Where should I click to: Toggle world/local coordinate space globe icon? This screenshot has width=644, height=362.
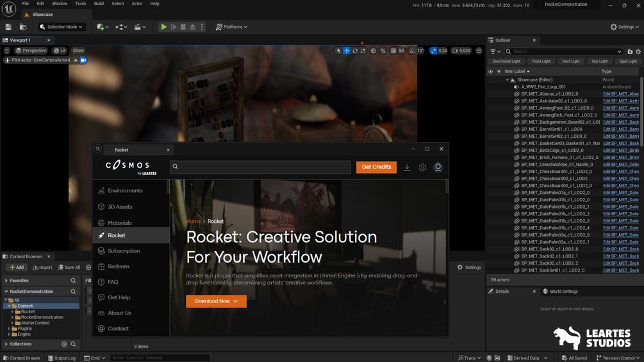373,51
